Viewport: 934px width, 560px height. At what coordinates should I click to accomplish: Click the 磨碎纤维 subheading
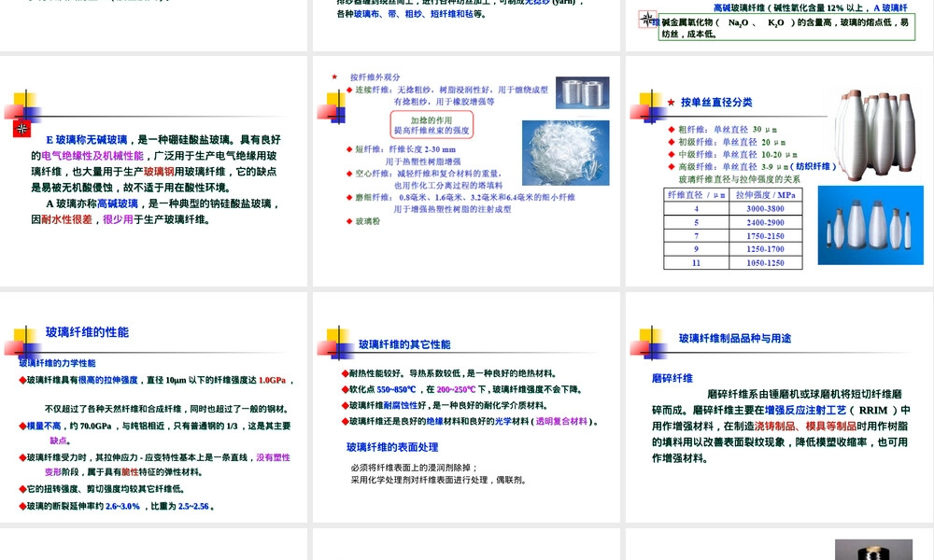(672, 379)
